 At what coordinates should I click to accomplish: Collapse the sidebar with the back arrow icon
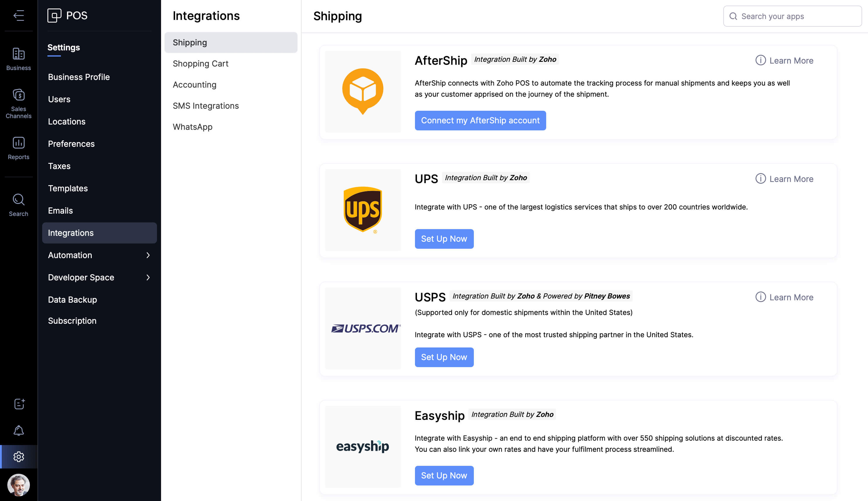(x=18, y=16)
